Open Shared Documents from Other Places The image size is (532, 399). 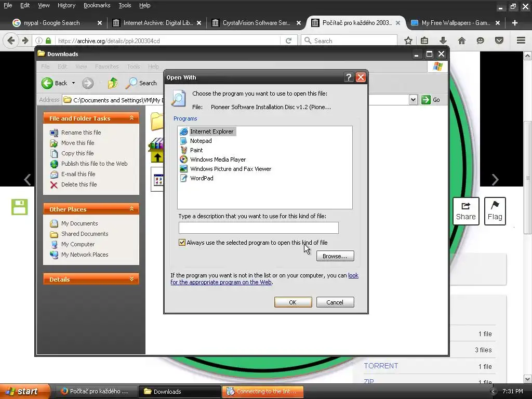[85, 234]
